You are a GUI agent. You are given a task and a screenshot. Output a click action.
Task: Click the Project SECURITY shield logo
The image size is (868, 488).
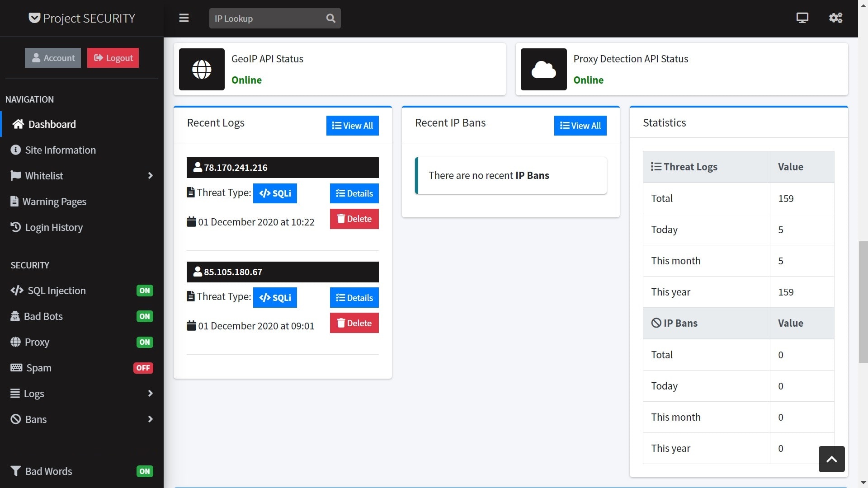point(34,18)
